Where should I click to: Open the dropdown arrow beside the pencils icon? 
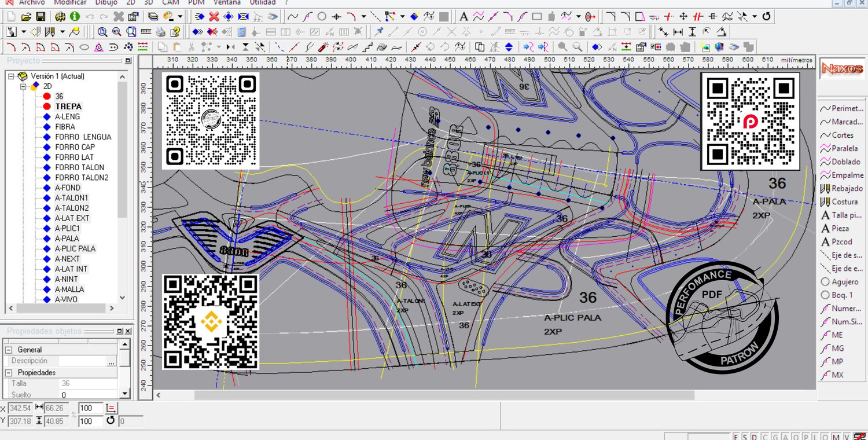(x=62, y=31)
